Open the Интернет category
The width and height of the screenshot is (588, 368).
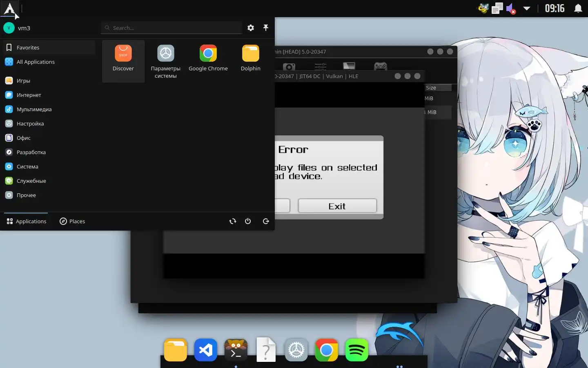coord(49,95)
